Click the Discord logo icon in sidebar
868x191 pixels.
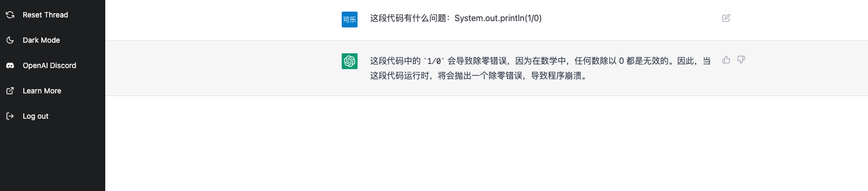(x=10, y=65)
